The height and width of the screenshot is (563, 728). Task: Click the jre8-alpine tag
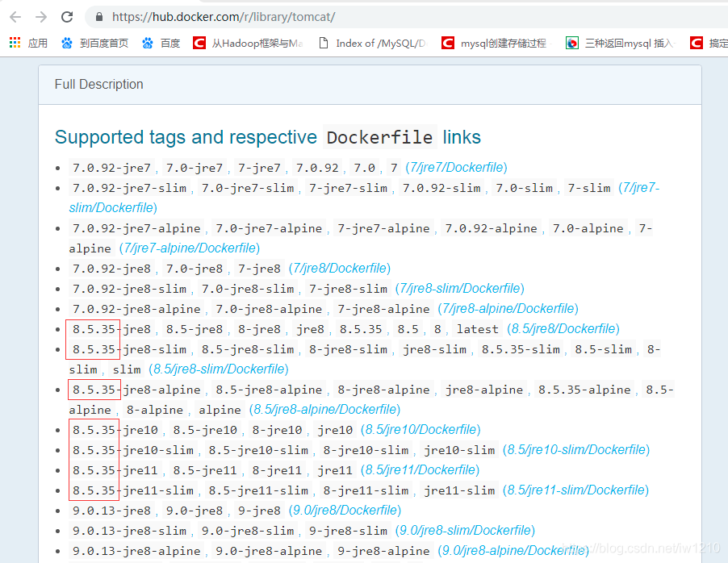(x=484, y=390)
